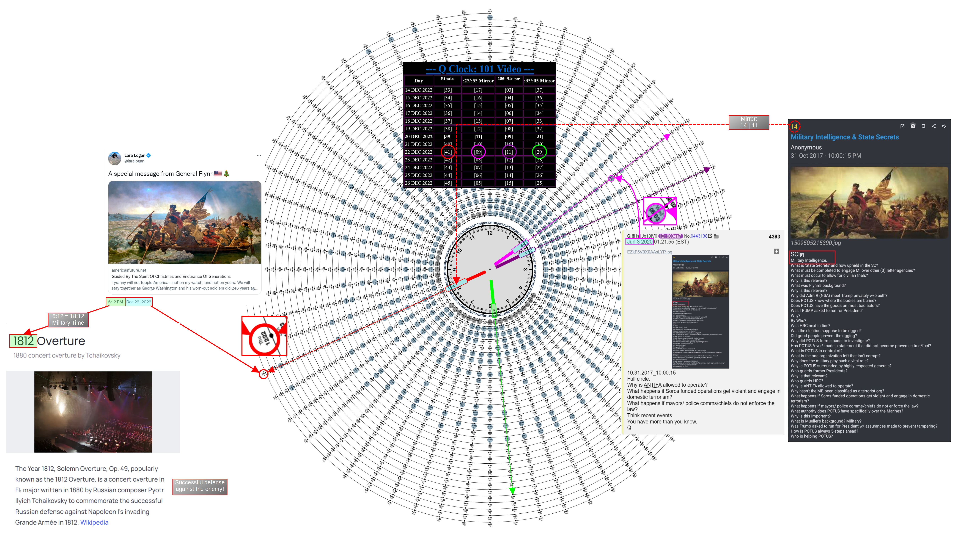980x539 pixels.
Task: Click the 'Anonymous' author name in post 14
Action: pyautogui.click(x=806, y=147)
